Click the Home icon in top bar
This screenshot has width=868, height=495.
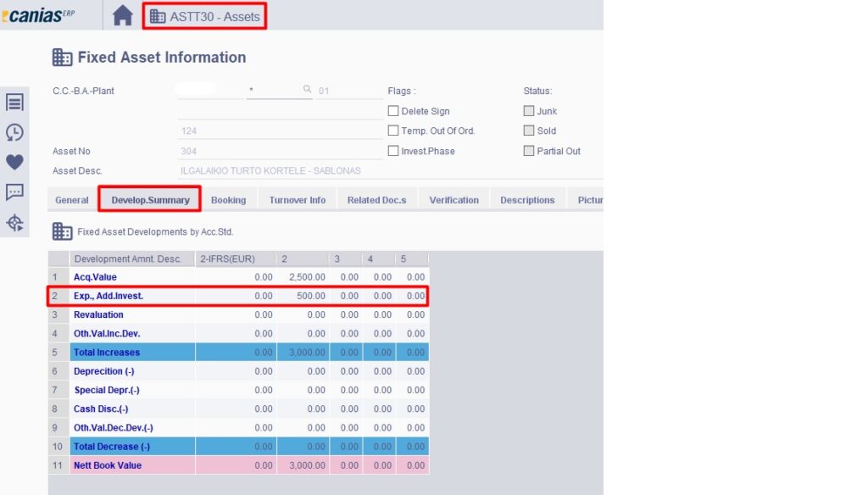[123, 15]
